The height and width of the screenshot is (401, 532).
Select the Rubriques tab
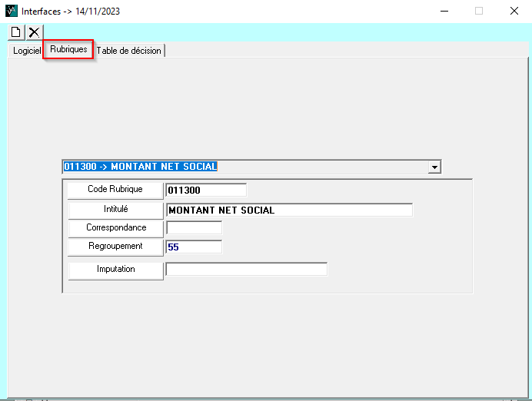(x=68, y=49)
